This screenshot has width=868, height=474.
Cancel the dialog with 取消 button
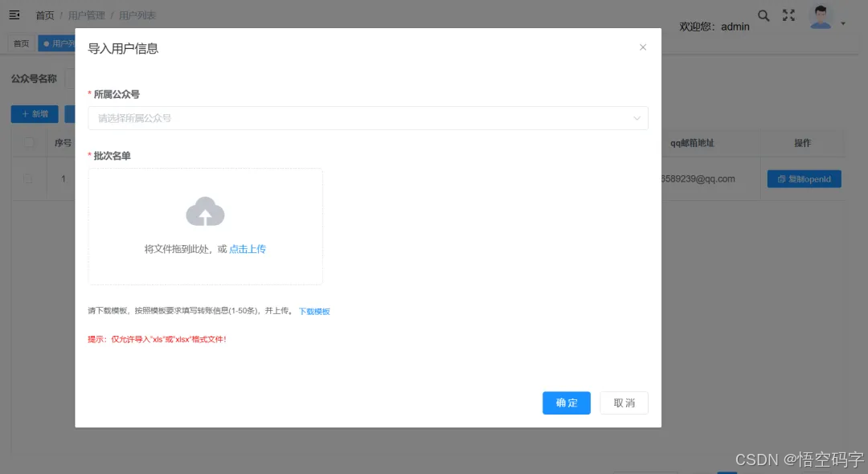tap(624, 402)
